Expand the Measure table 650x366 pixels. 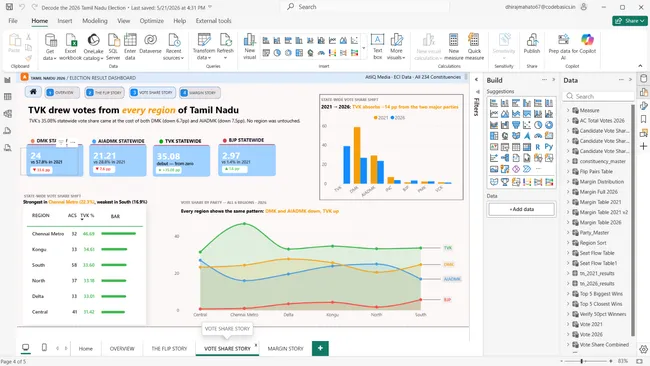[x=568, y=110]
